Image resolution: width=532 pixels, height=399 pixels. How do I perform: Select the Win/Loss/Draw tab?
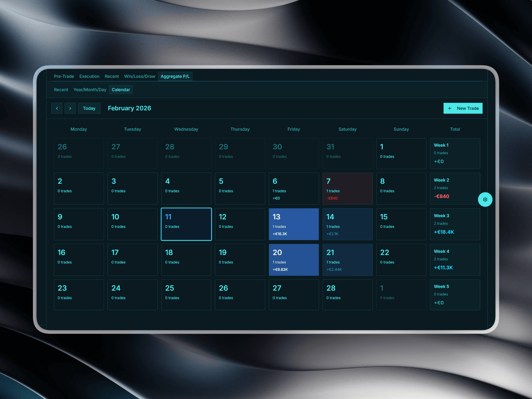tap(140, 76)
